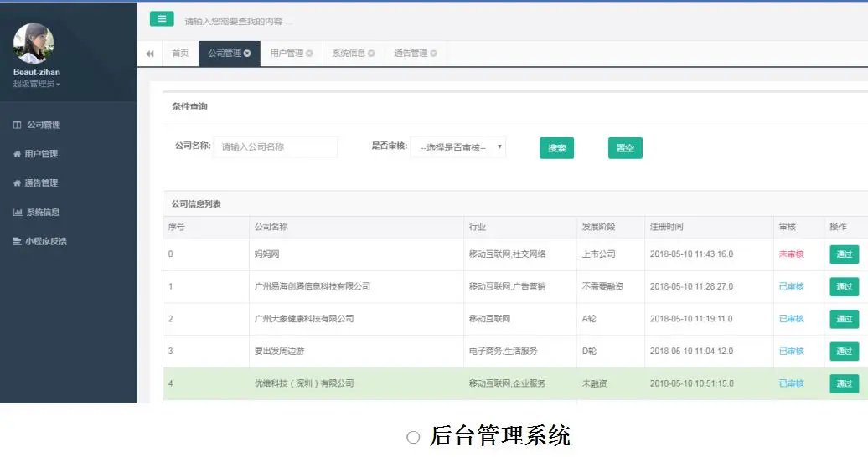Close the 系统信息 tab
This screenshot has height=457, width=868.
[x=371, y=53]
